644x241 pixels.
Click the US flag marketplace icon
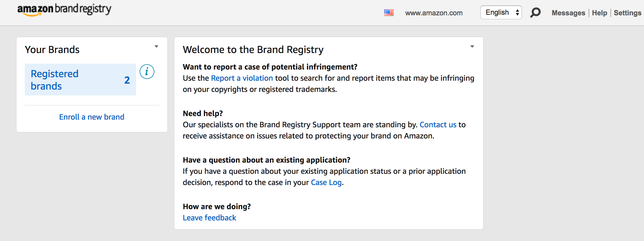pyautogui.click(x=389, y=13)
